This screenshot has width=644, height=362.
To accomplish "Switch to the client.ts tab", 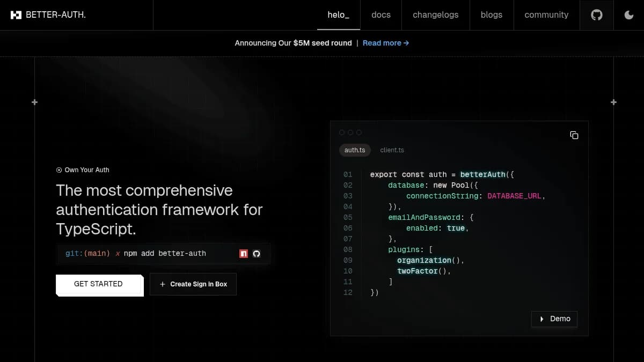I will (x=392, y=150).
